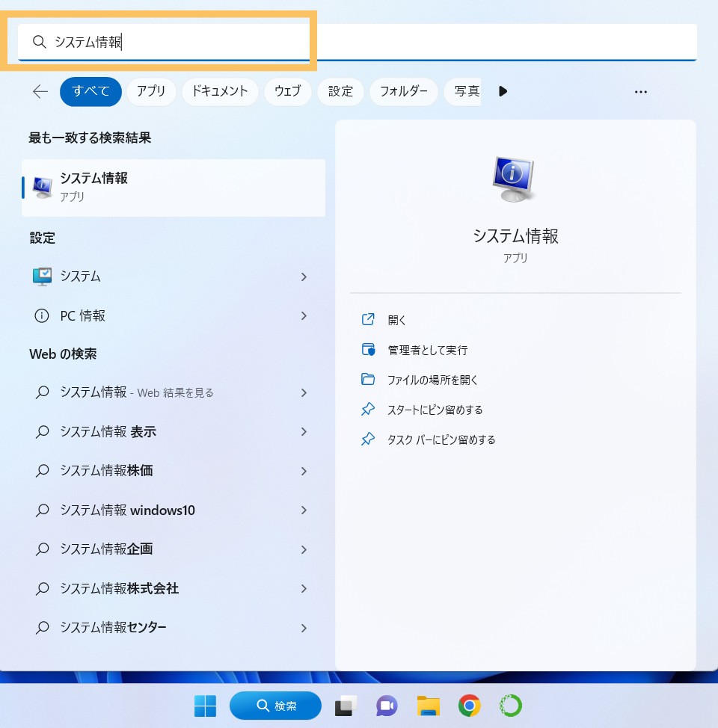Screen dimensions: 718x728
Task: Open the green ring app on taskbar
Action: coord(510,706)
